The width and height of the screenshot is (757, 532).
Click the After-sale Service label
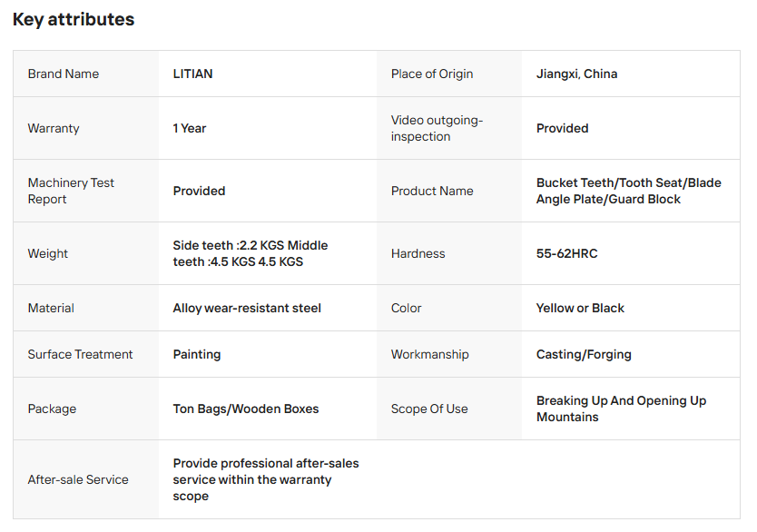(x=78, y=480)
